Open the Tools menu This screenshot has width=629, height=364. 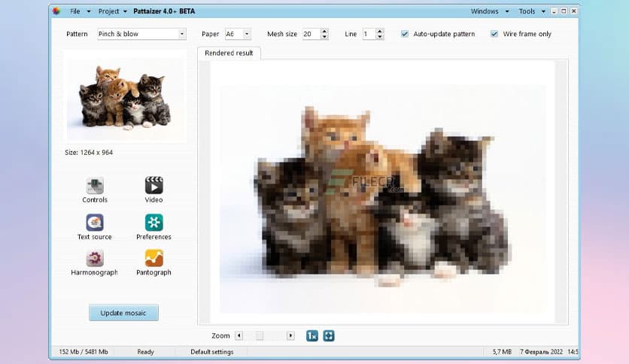[527, 11]
